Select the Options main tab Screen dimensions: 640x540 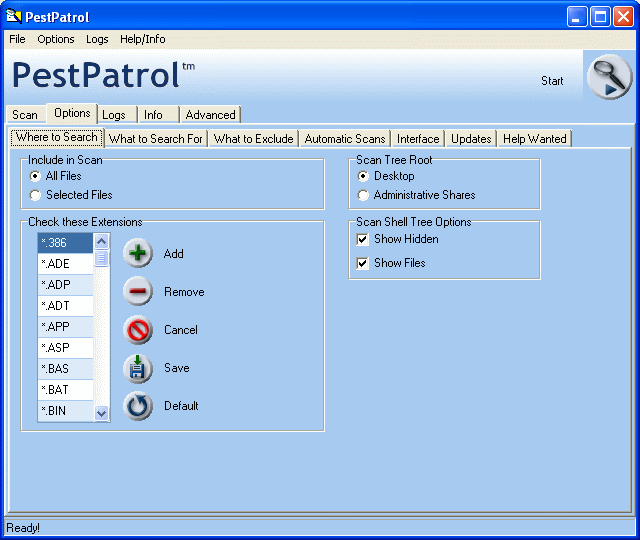[72, 113]
